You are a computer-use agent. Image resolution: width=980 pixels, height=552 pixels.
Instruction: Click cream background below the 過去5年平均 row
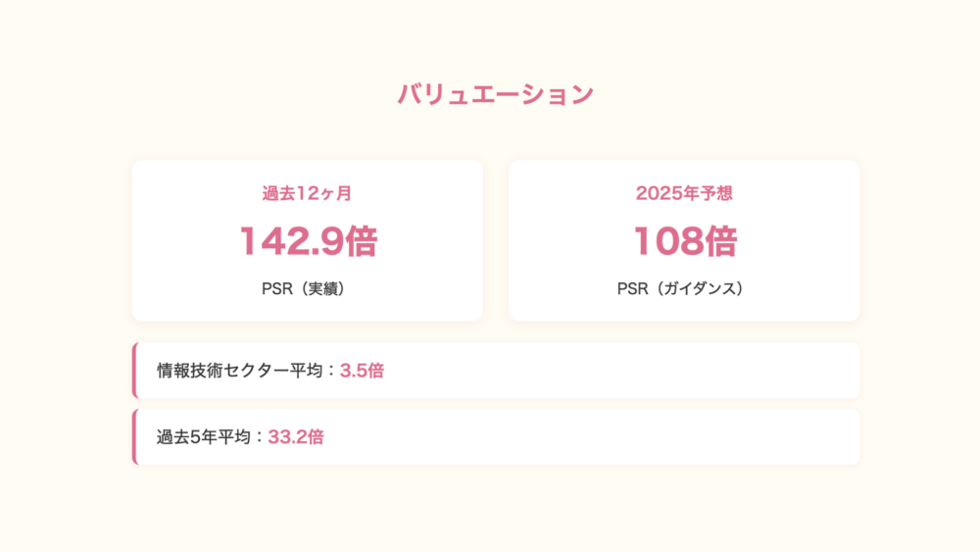pyautogui.click(x=495, y=505)
